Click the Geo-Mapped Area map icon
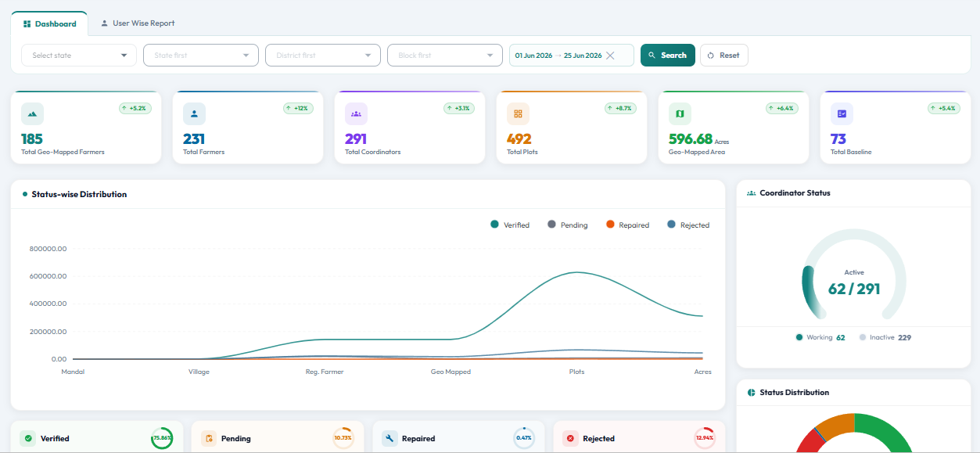Image resolution: width=980 pixels, height=453 pixels. (680, 113)
